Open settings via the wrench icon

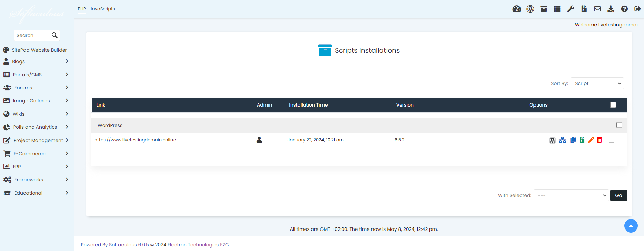click(571, 9)
